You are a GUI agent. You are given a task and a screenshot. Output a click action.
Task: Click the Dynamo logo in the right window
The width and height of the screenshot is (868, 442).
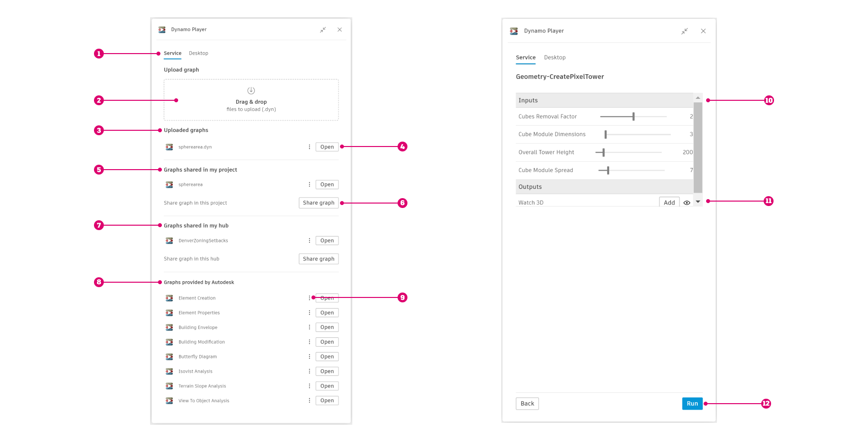tap(514, 31)
